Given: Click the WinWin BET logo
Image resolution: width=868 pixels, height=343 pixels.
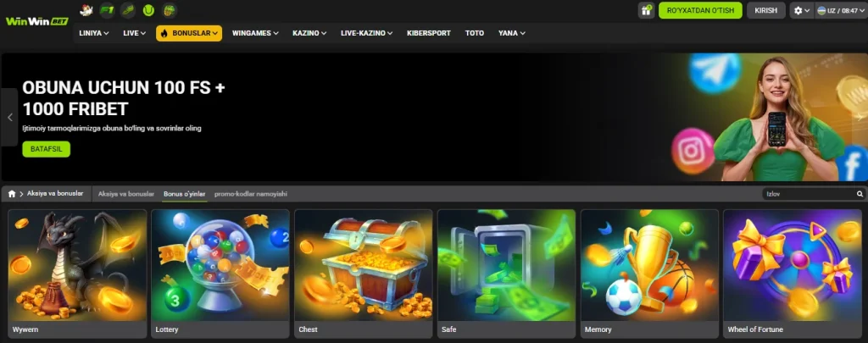Looking at the screenshot, I should click(37, 21).
